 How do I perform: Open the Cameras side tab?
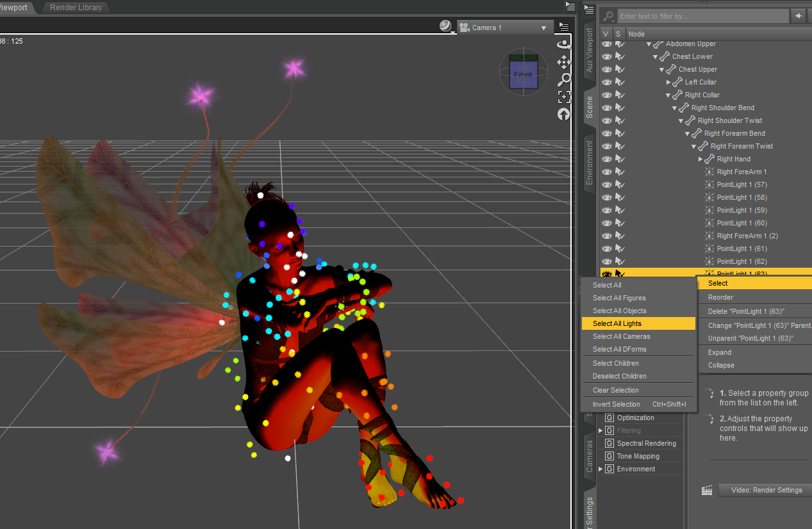[590, 456]
